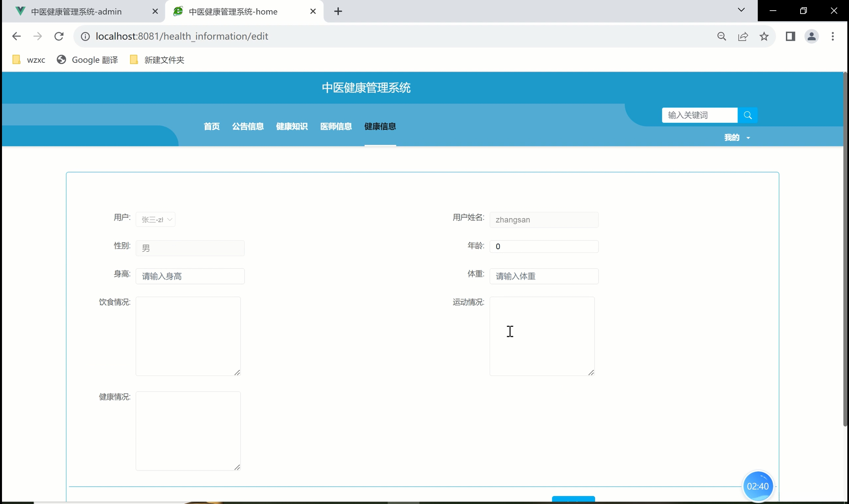Open the Google 翻译 bookmark
Viewport: 849px width, 504px height.
88,60
